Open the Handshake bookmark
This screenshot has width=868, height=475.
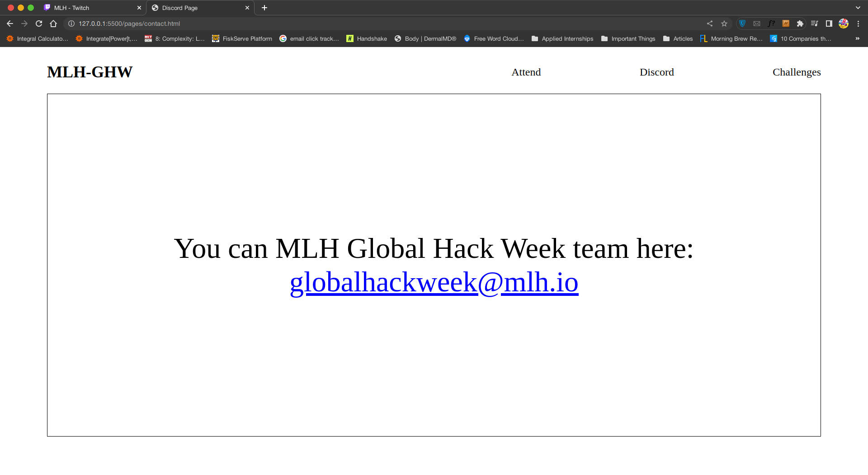click(367, 38)
